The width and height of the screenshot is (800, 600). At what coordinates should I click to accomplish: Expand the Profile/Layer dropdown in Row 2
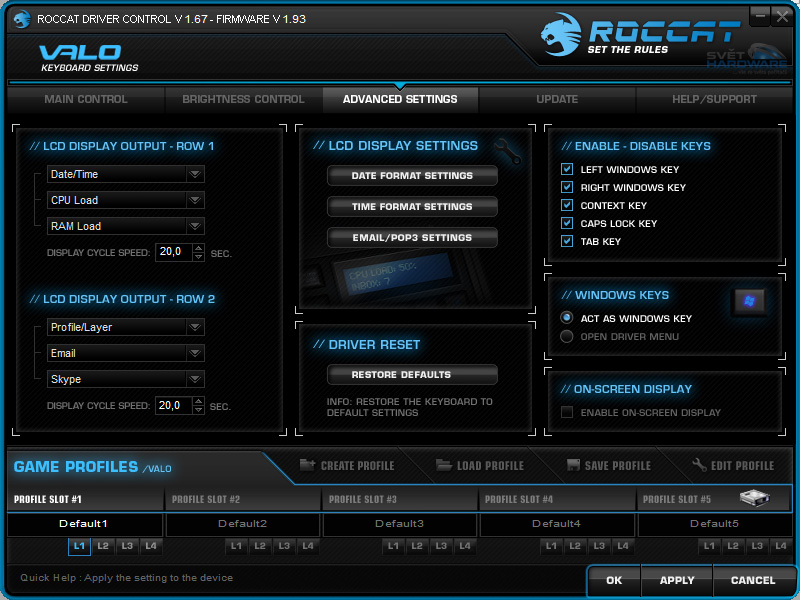click(195, 327)
